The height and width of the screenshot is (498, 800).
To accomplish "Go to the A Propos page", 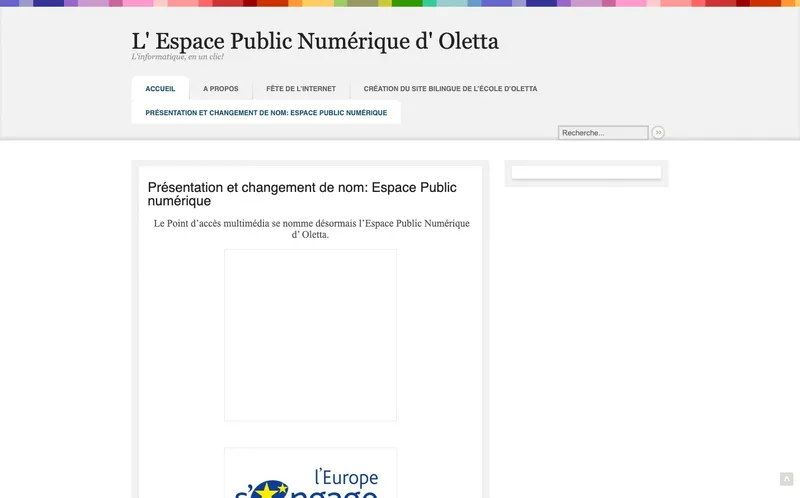I will (220, 89).
